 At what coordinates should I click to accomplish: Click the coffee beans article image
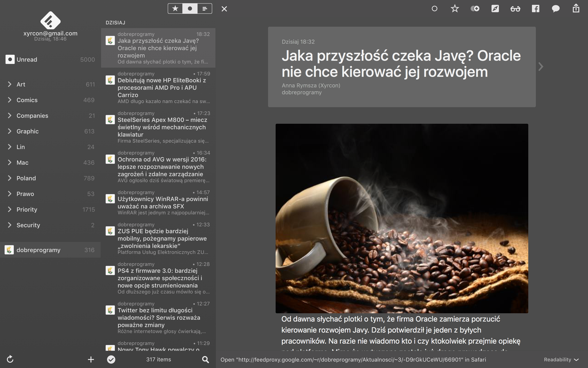[x=402, y=218]
